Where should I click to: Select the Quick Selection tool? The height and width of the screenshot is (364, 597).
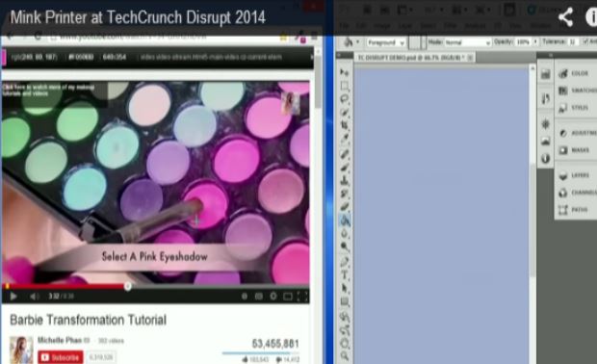(x=344, y=113)
